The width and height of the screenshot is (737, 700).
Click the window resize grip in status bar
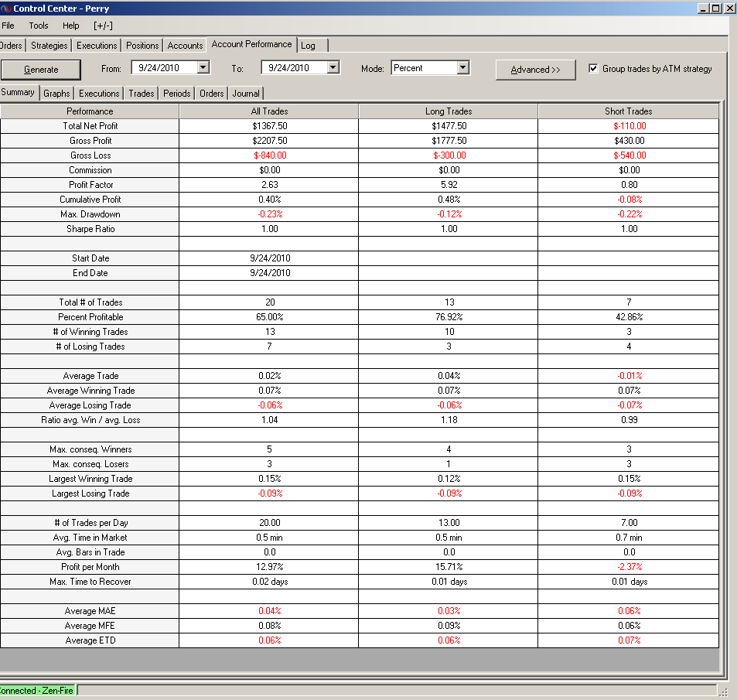[x=723, y=691]
